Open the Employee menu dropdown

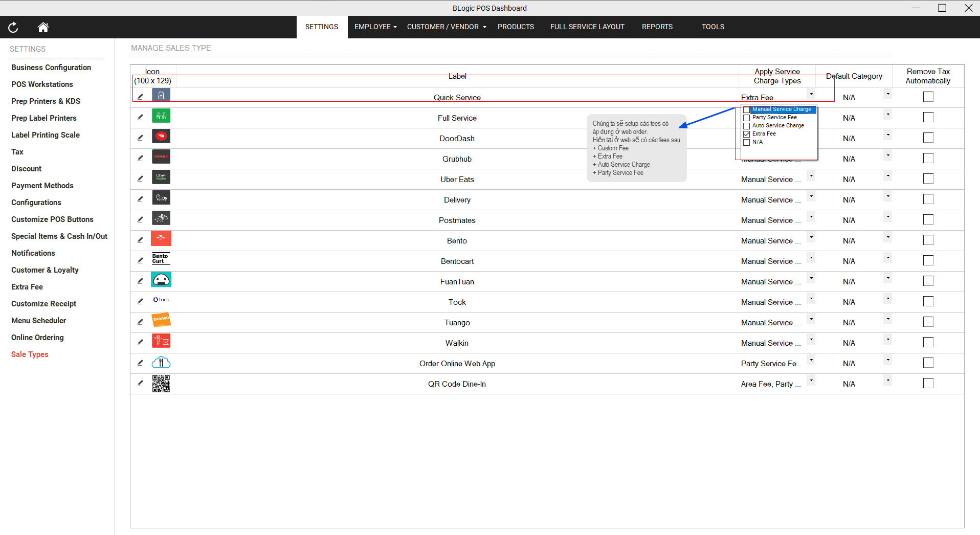point(375,27)
